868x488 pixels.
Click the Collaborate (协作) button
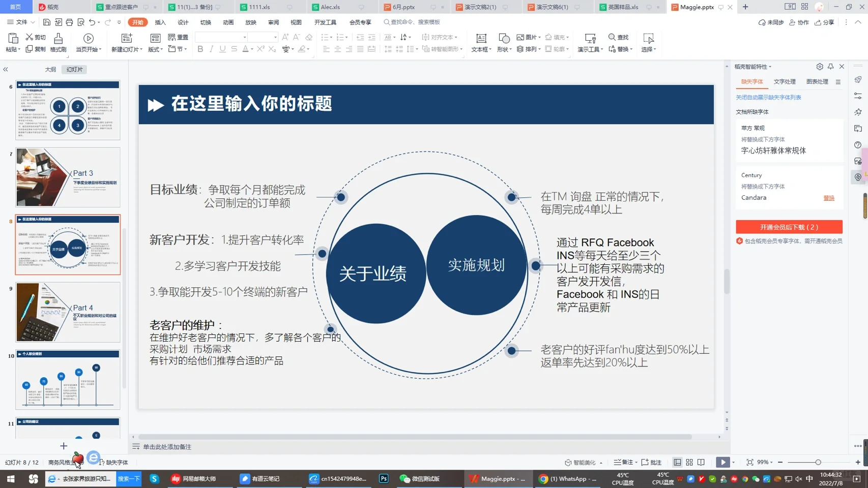pos(799,22)
